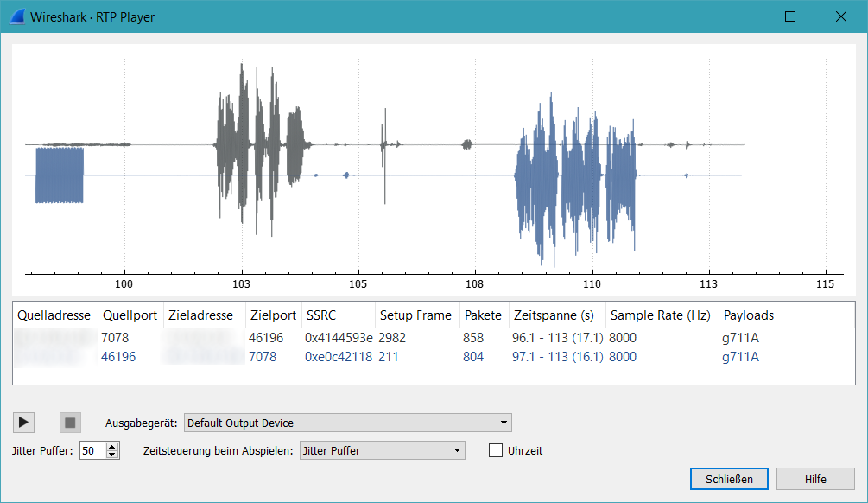
Task: Click packet count 858
Action: pyautogui.click(x=473, y=337)
